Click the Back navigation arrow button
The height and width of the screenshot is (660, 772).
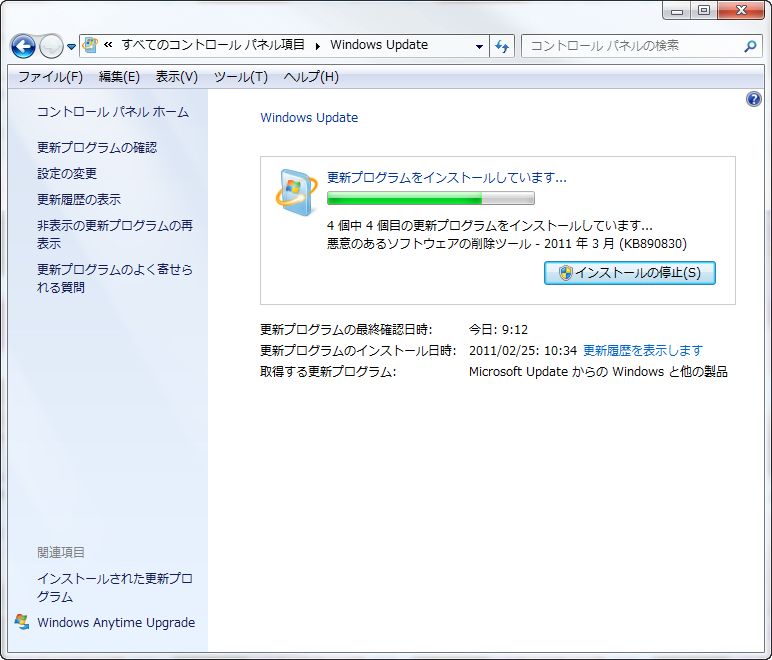click(23, 46)
